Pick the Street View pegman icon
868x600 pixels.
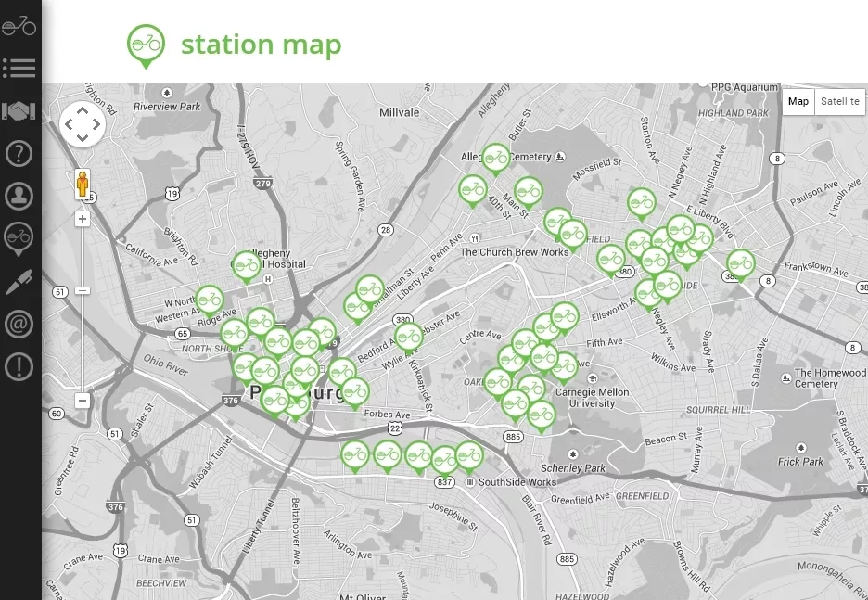[83, 185]
